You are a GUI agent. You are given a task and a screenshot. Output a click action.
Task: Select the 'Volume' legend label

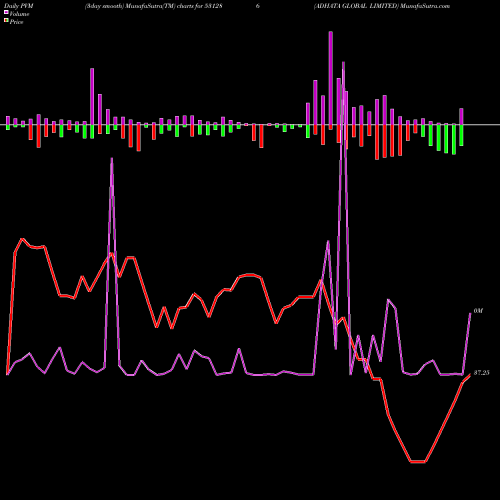coord(19,14)
